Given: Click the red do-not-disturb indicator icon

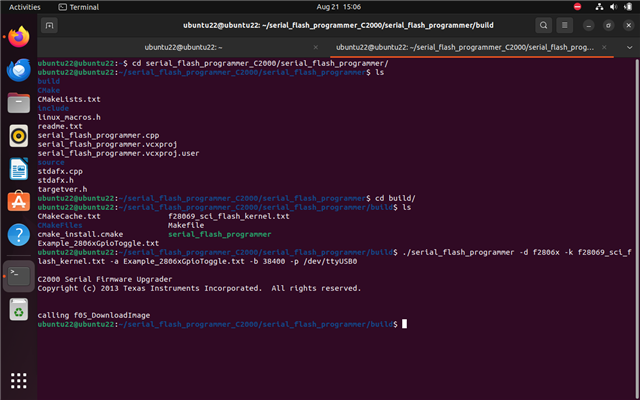Looking at the screenshot, I should (577, 7).
